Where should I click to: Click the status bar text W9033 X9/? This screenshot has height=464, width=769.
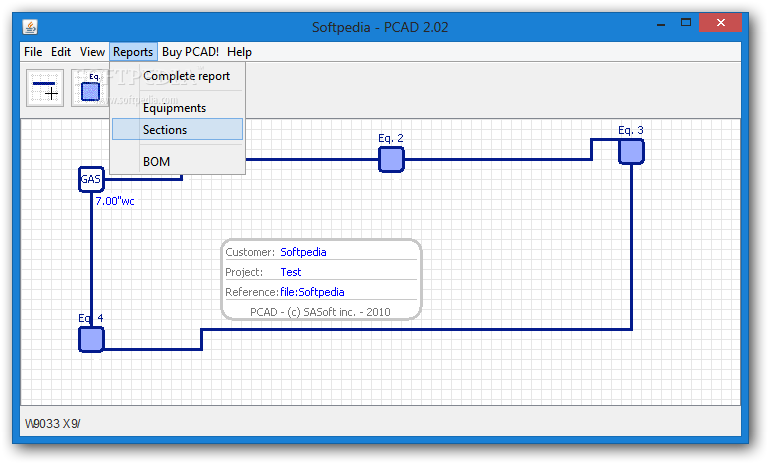click(52, 423)
